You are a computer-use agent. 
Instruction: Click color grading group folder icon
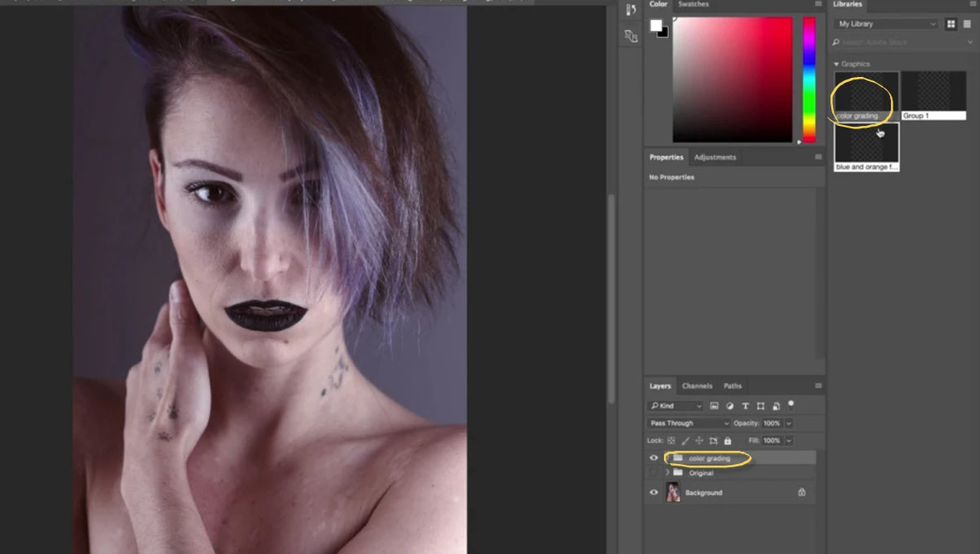[678, 458]
